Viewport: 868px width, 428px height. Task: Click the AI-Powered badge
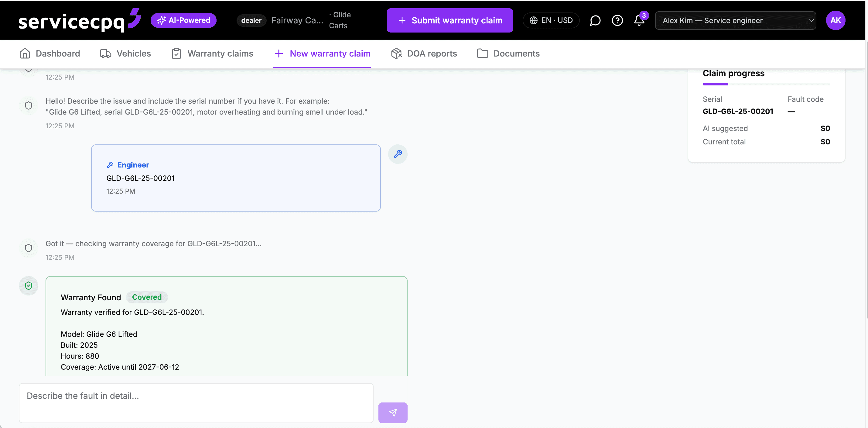183,20
